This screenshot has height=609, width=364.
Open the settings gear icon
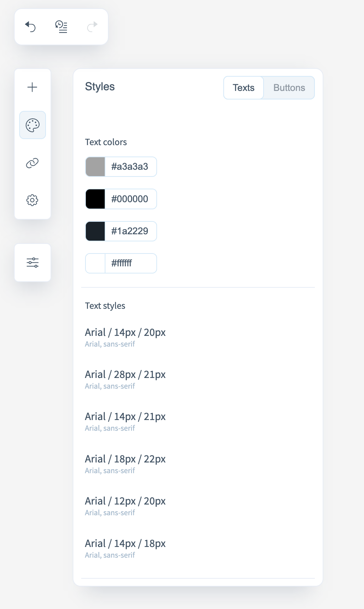[x=32, y=200]
